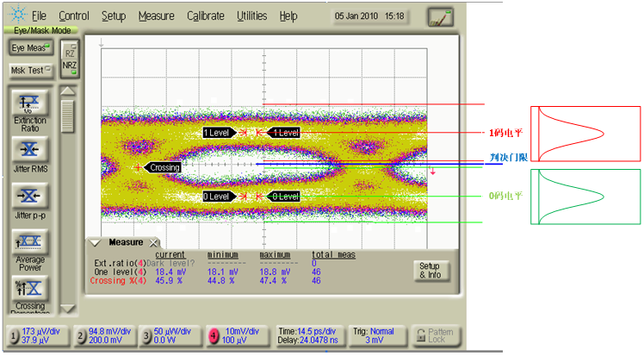Click the Crossing marker label

click(163, 167)
